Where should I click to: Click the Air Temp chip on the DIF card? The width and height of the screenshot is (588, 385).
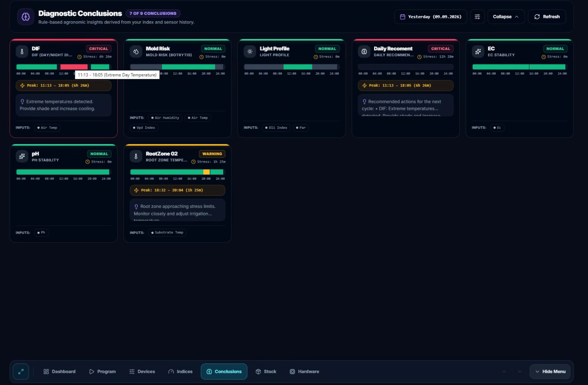tap(47, 128)
